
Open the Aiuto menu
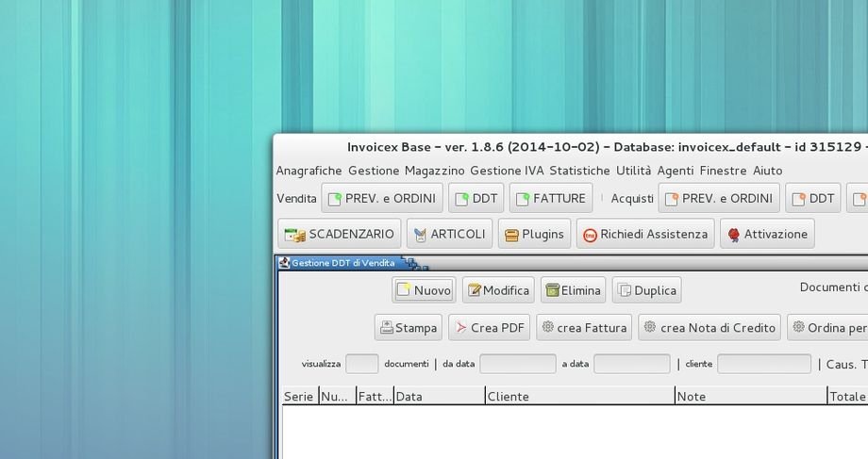coord(768,171)
